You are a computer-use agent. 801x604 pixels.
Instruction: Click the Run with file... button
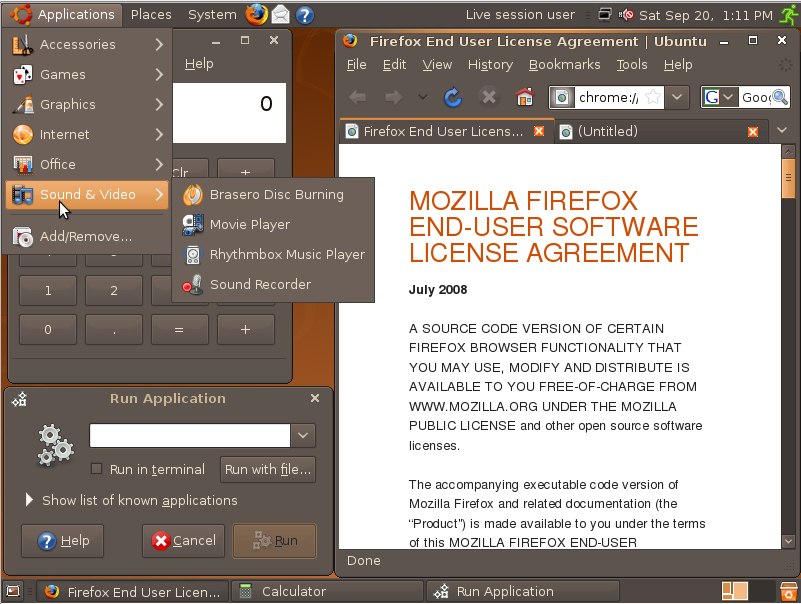point(268,470)
